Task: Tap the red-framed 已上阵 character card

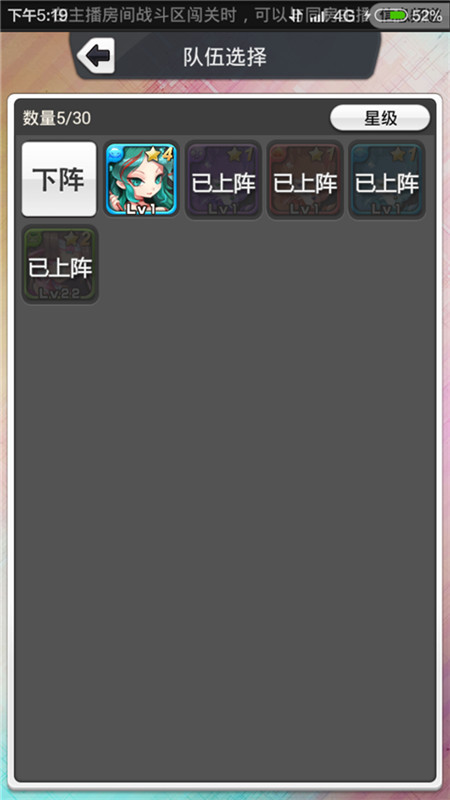Action: click(x=305, y=180)
